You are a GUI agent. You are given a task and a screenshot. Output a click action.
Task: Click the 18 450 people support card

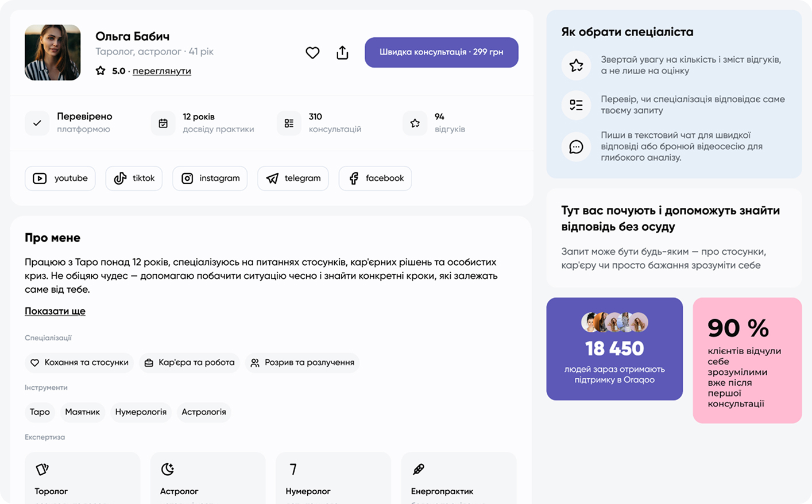click(614, 349)
